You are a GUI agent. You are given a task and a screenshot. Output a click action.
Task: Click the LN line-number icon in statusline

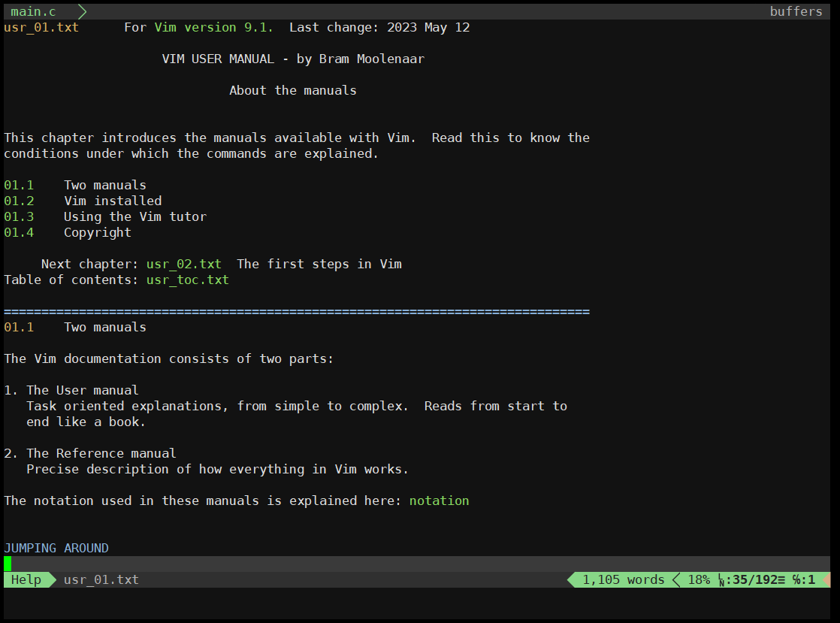click(x=721, y=580)
